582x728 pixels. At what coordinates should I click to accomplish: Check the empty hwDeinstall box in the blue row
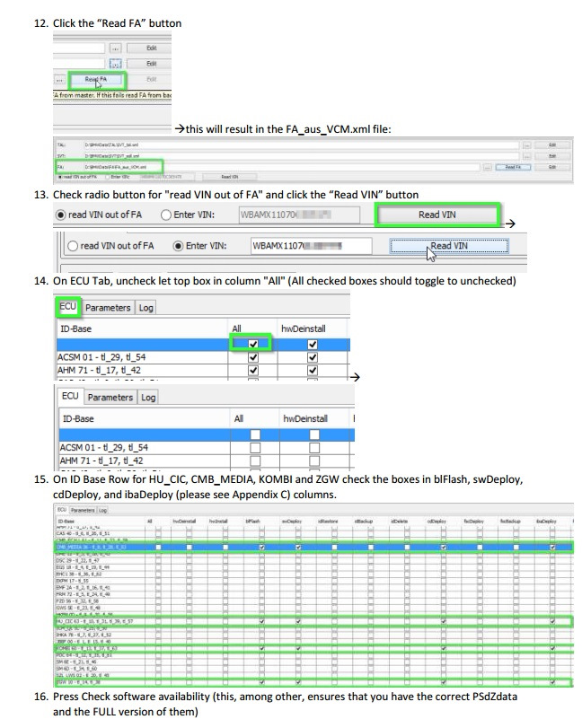click(314, 434)
